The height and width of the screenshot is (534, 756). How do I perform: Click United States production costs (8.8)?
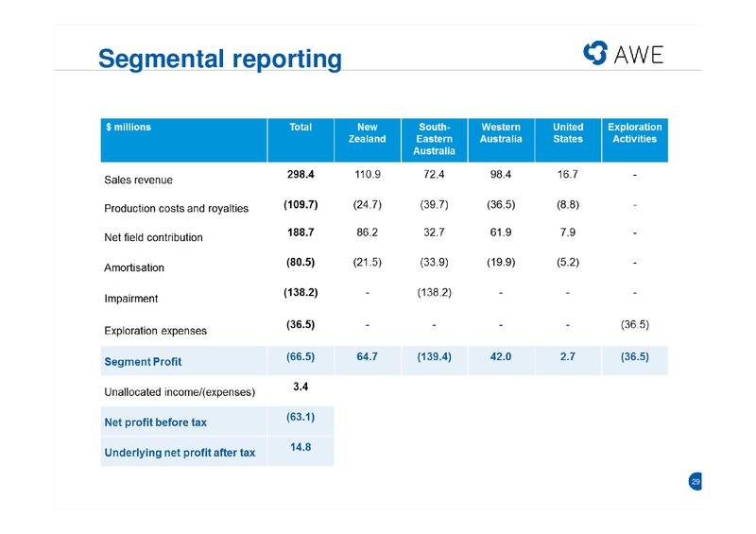tap(568, 204)
